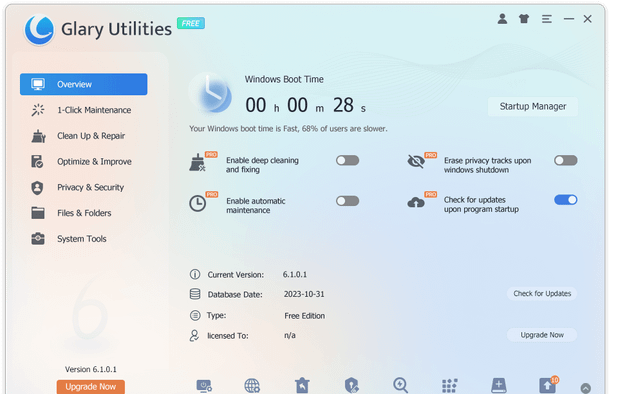This screenshot has width=618, height=394.
Task: Click the Database Date icon
Action: coord(195,294)
